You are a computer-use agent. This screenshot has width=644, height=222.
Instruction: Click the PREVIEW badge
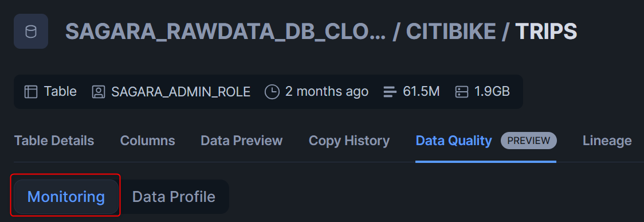pos(529,141)
